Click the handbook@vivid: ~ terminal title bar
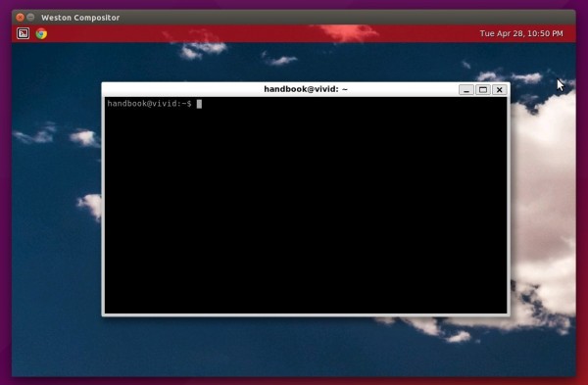The height and width of the screenshot is (385, 588). pyautogui.click(x=306, y=89)
